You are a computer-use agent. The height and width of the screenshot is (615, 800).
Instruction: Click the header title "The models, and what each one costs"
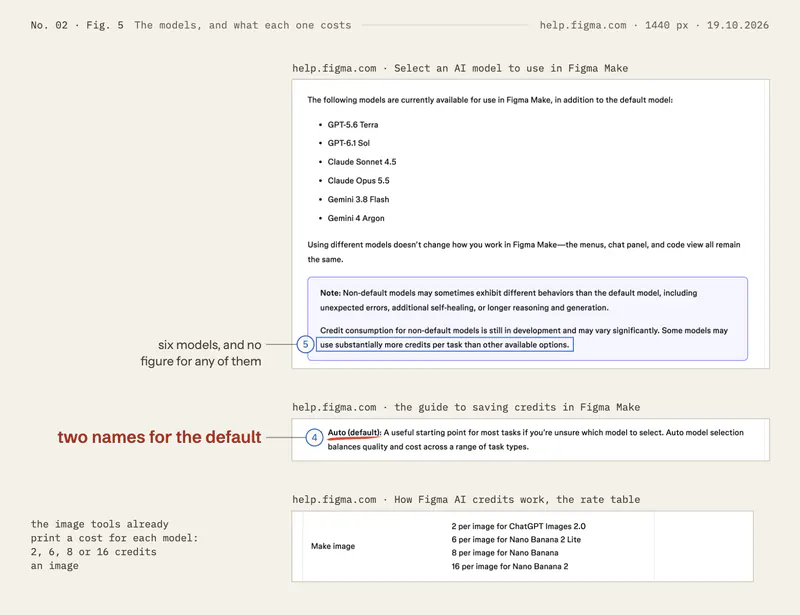(x=243, y=26)
